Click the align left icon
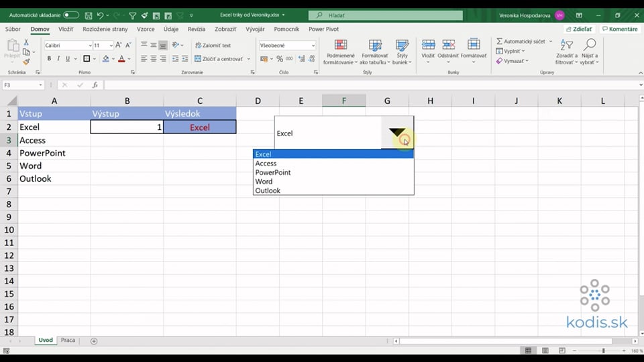 (x=144, y=59)
